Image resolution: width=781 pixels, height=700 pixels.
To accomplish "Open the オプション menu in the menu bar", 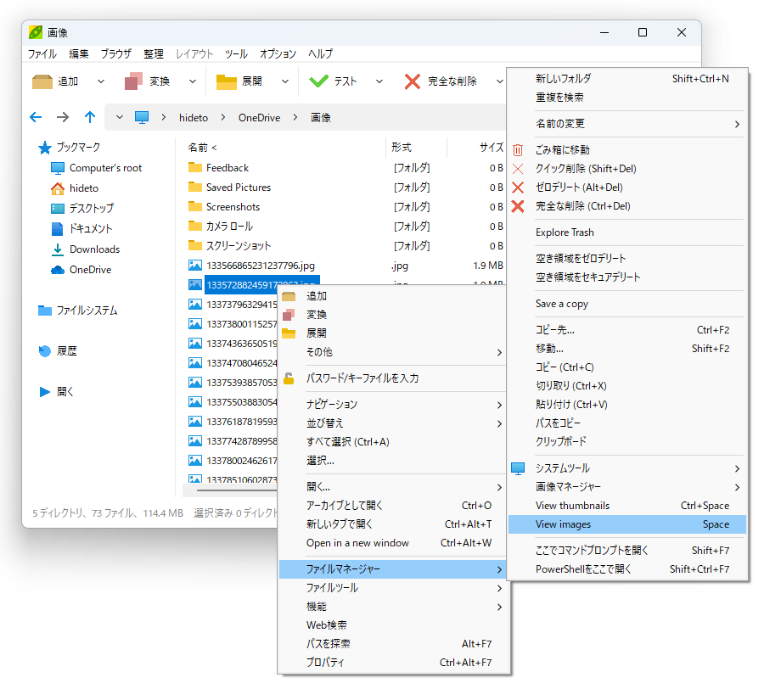I will 277,53.
